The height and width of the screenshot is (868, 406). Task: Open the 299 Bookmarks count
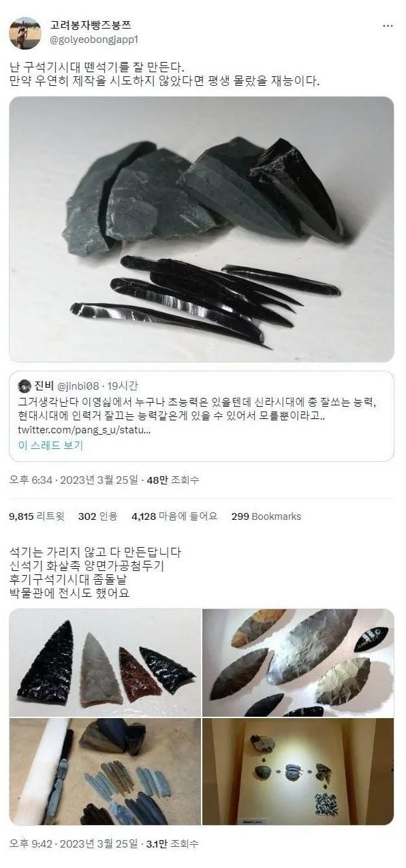(x=266, y=516)
